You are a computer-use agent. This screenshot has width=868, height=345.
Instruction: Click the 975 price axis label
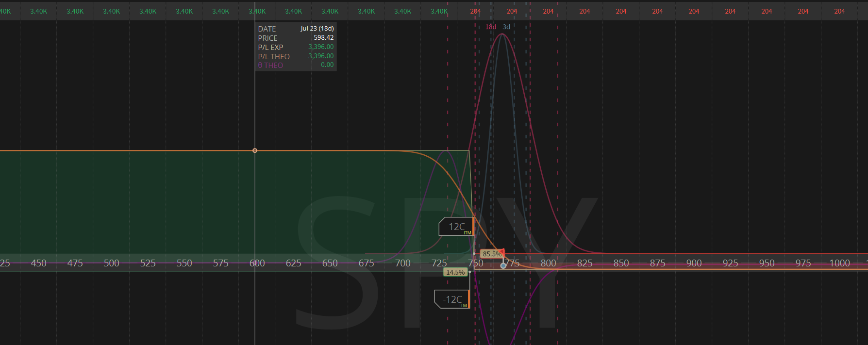803,263
